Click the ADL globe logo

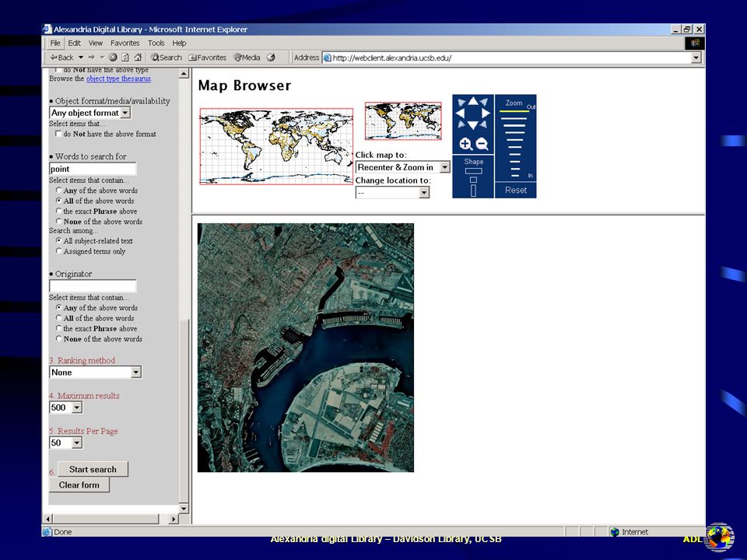click(x=720, y=537)
